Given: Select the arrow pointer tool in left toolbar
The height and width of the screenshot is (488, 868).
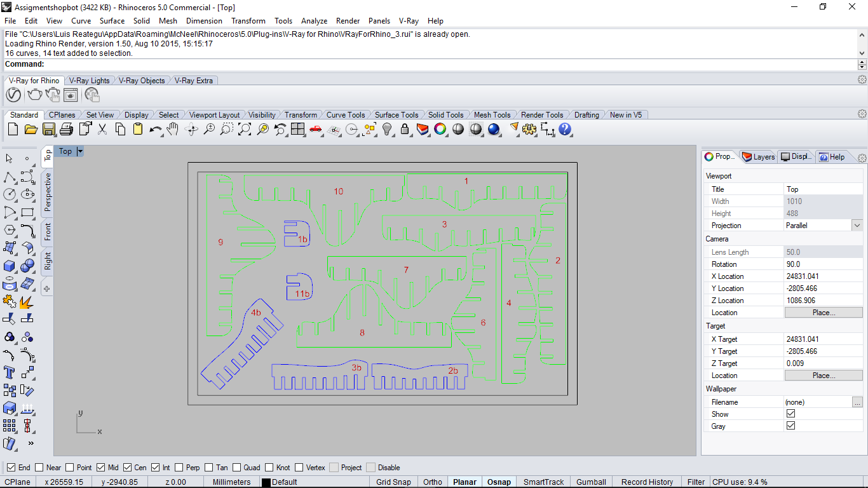Looking at the screenshot, I should [x=10, y=159].
